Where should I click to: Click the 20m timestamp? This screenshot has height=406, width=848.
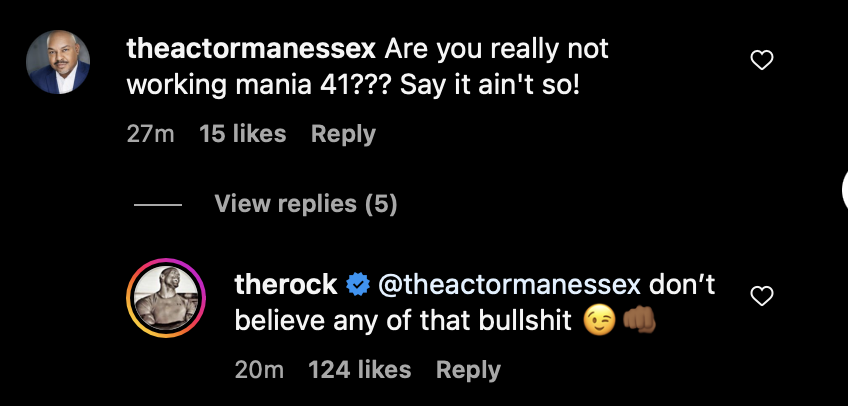[259, 370]
